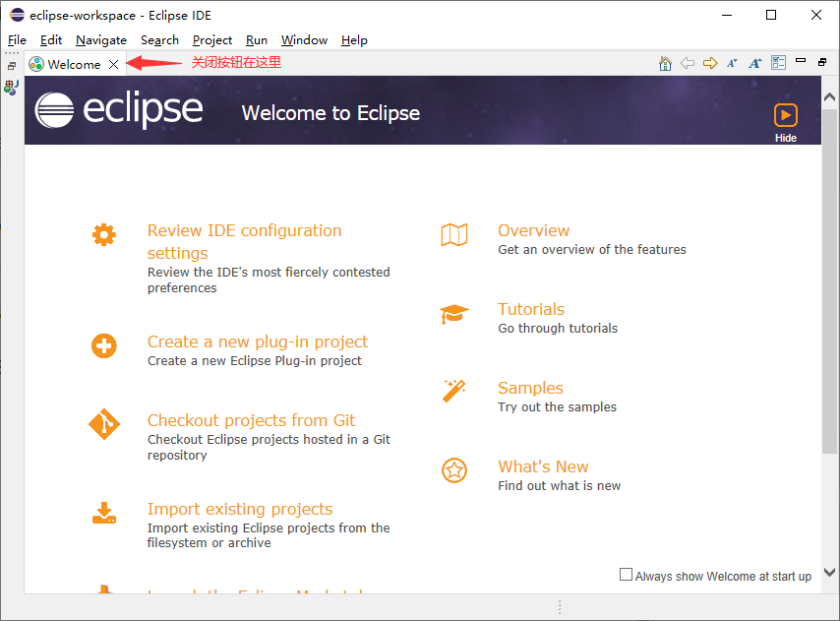Click "Review the IDE's most fiercely contested preferences"
Viewport: 840px width, 621px height.
pyautogui.click(x=269, y=279)
